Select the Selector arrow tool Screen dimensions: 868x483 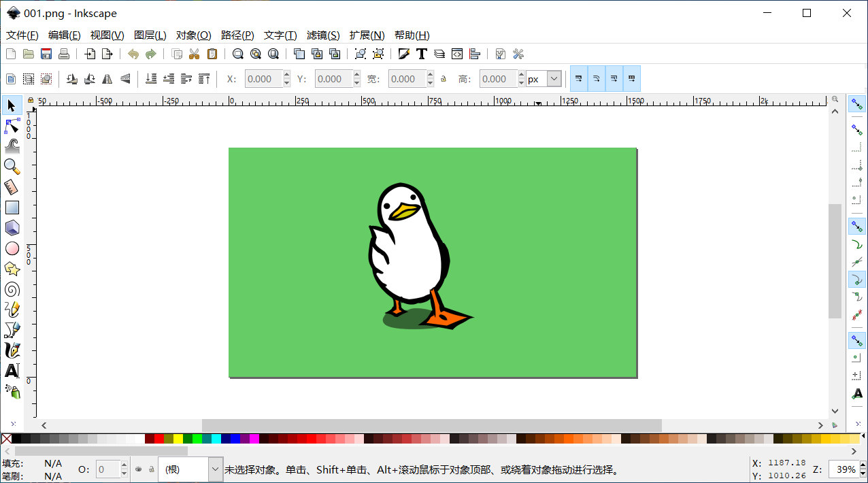click(11, 105)
